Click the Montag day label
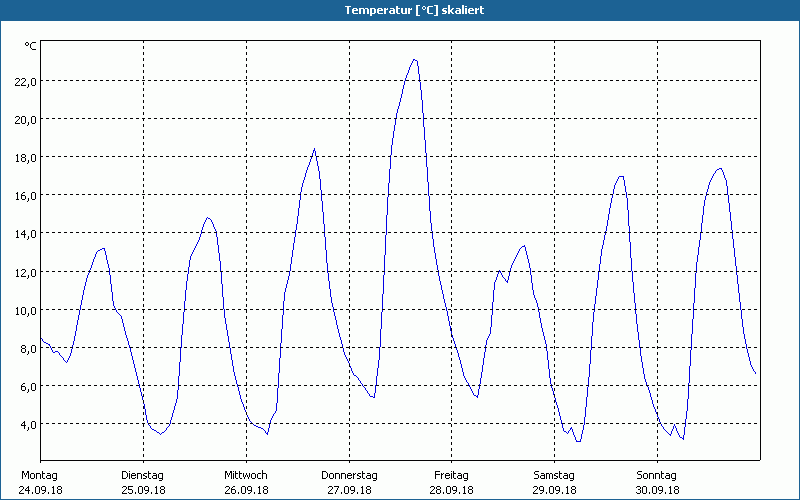The image size is (800, 500). pos(40,476)
